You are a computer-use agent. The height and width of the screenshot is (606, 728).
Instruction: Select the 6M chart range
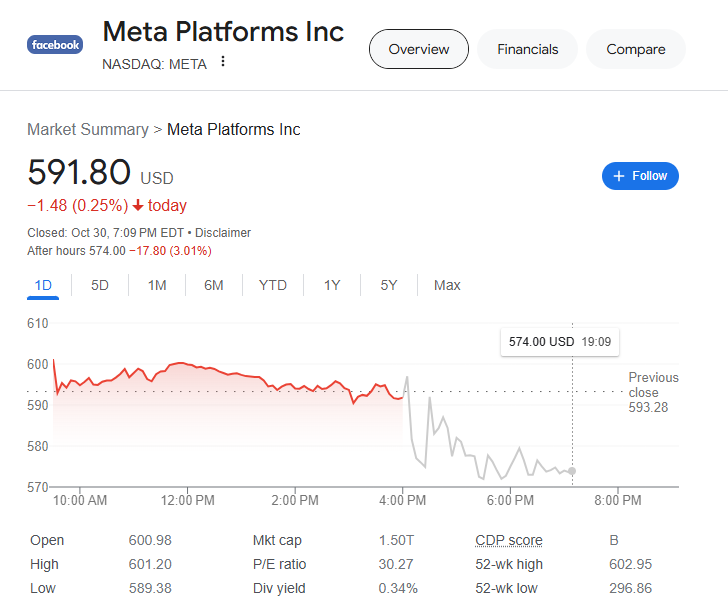tap(214, 285)
